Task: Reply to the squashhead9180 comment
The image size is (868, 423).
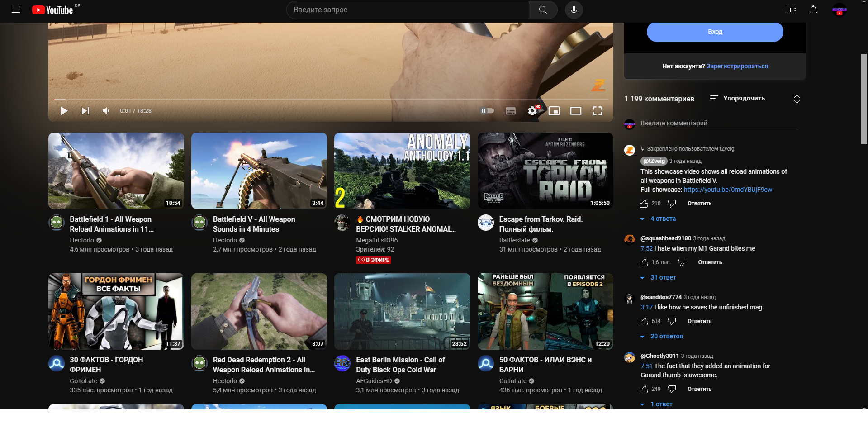Action: (x=710, y=262)
